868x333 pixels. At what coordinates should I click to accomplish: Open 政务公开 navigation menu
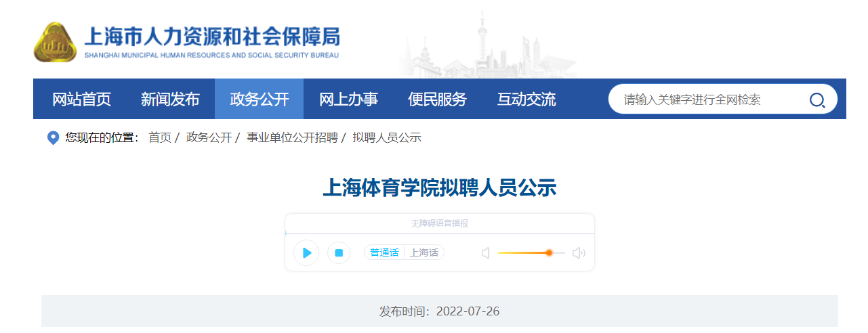point(260,99)
